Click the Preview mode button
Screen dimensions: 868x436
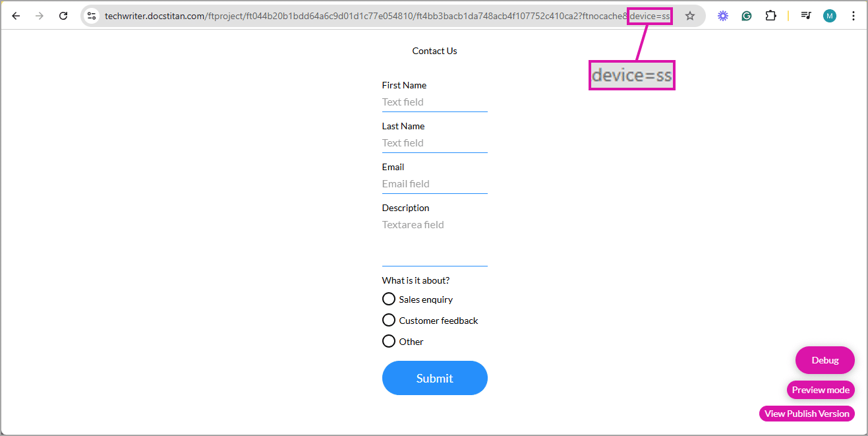pyautogui.click(x=821, y=390)
